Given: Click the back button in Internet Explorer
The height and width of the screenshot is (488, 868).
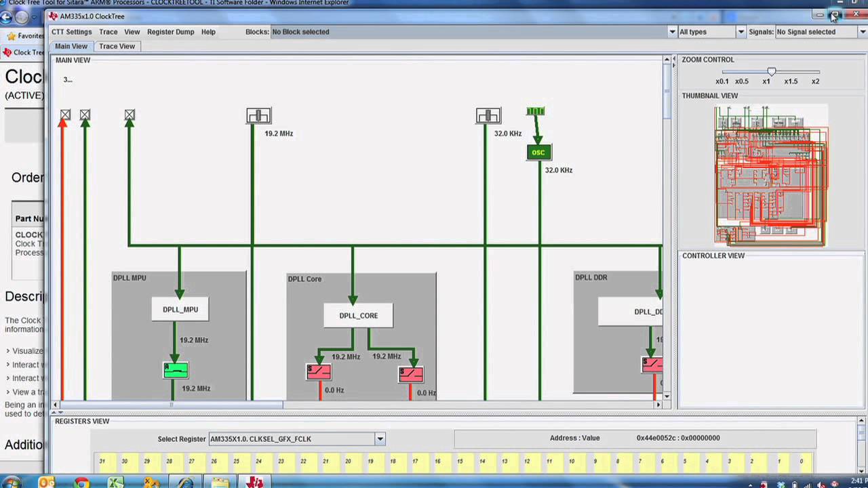Looking at the screenshot, I should coord(7,18).
